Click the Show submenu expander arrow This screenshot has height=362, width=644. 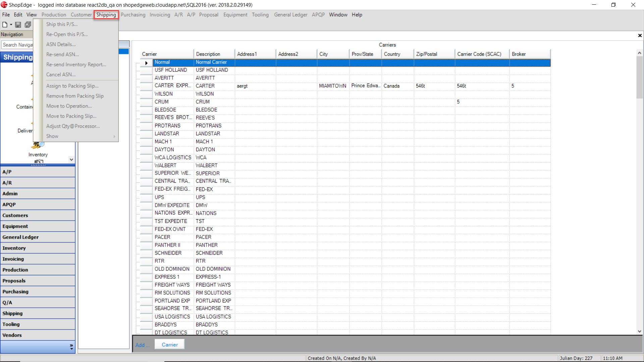coord(114,136)
